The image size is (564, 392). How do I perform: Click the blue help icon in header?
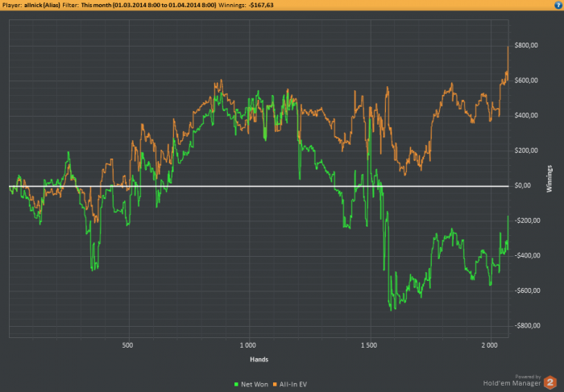pyautogui.click(x=558, y=5)
